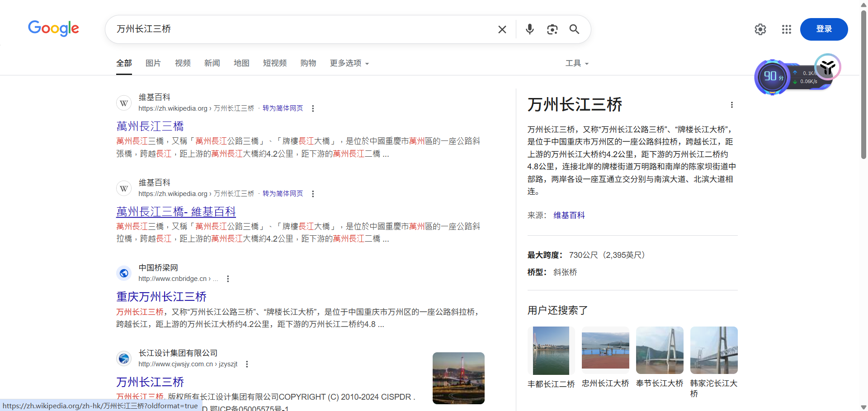This screenshot has width=868, height=411.
Task: Click 转为简体网页 on the first result
Action: tap(282, 108)
